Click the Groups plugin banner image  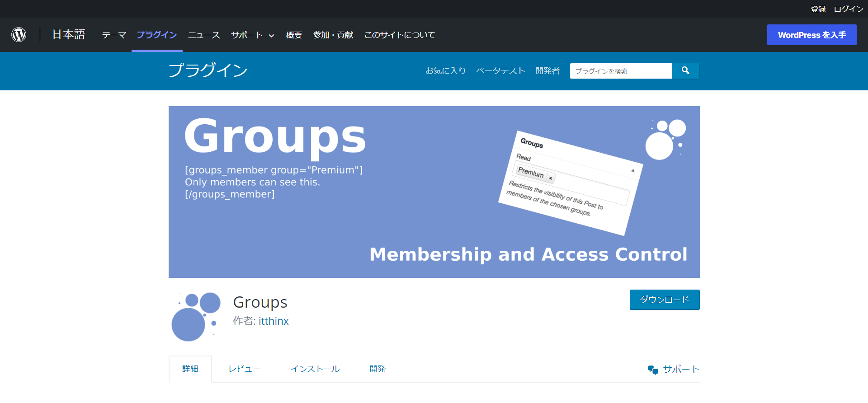pyautogui.click(x=434, y=192)
